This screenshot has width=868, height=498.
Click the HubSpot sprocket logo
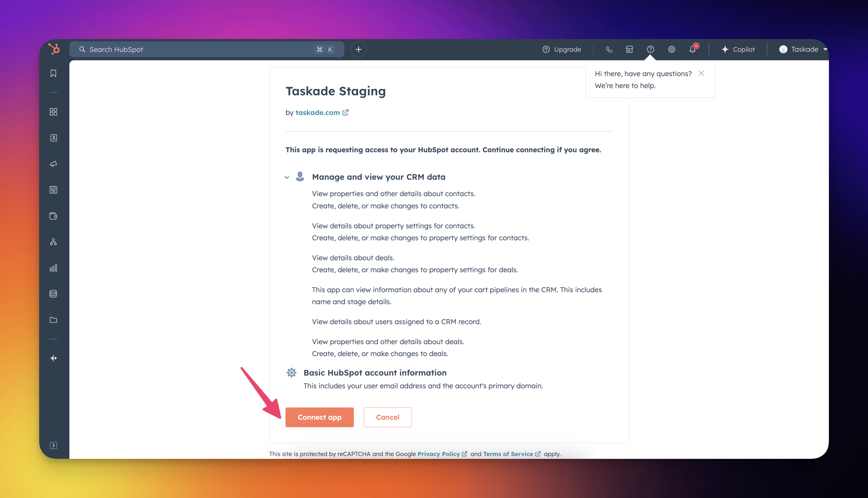[x=54, y=49]
